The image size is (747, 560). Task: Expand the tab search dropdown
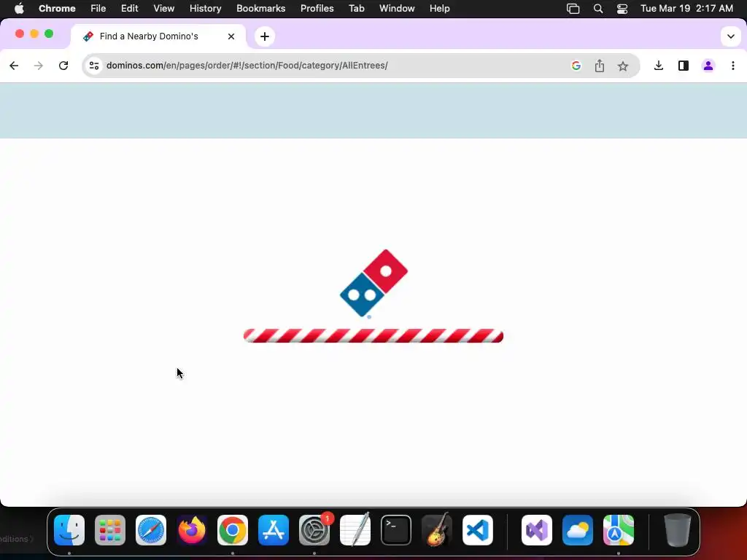coord(731,36)
